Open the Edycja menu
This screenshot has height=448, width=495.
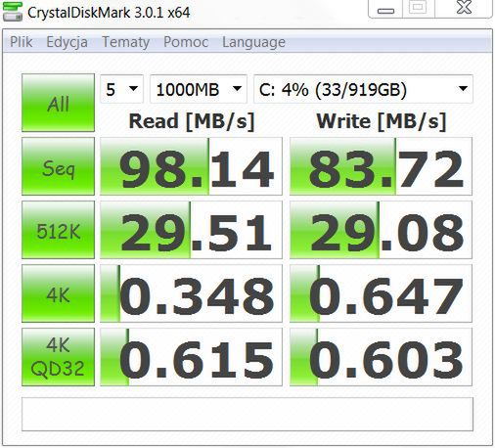click(67, 42)
